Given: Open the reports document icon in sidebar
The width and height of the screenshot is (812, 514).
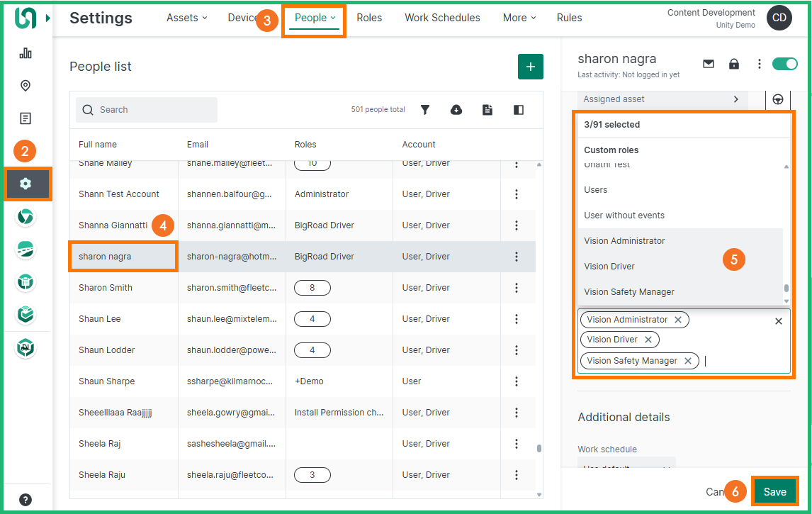Looking at the screenshot, I should click(26, 118).
